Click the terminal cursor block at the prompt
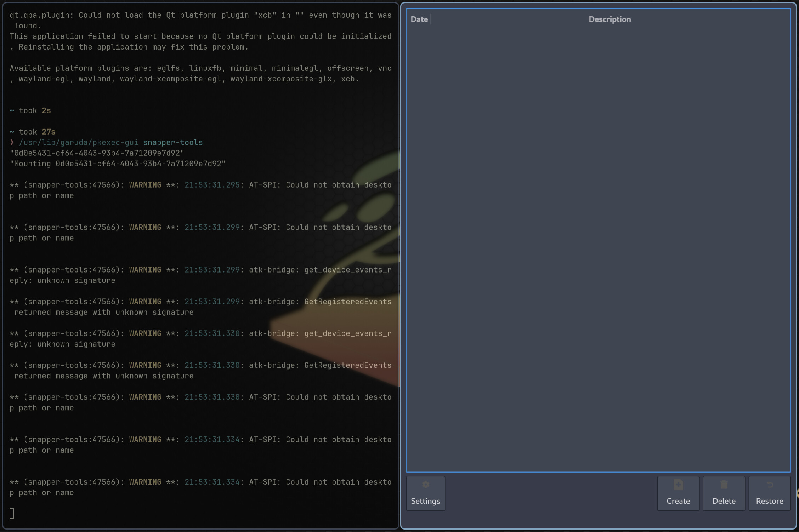Viewport: 799px width, 532px height. tap(12, 514)
